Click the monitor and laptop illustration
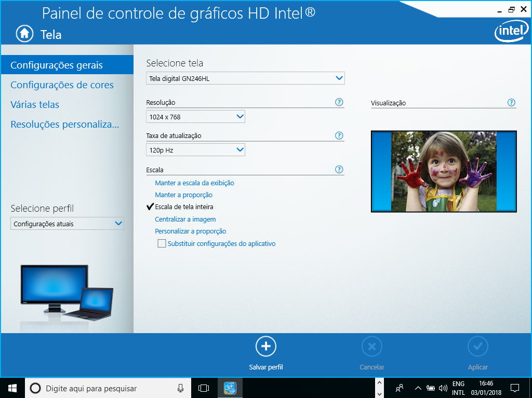Screen dimensions: 532x398 [x=67, y=293]
